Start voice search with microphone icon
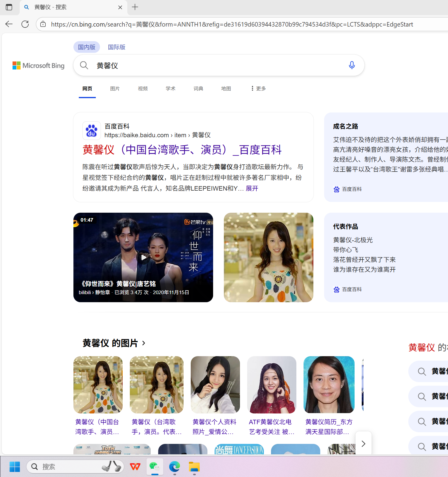448x477 pixels. point(352,65)
